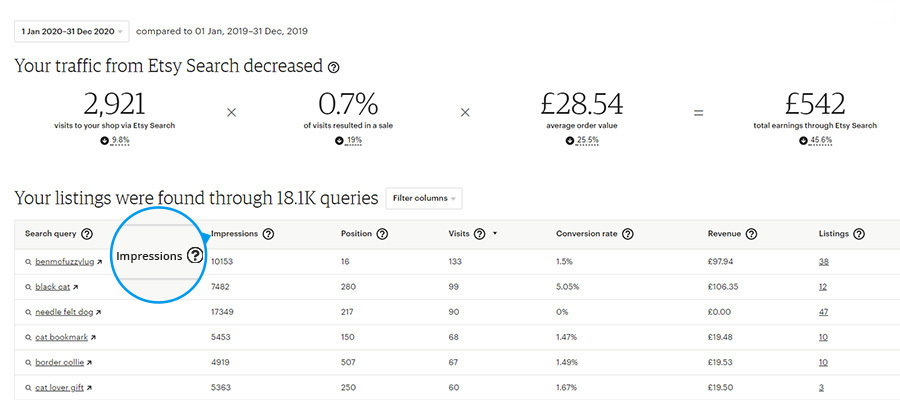Click external arrow icon beside benmcfuzzylug
Screen dimensions: 900x400
coord(99,262)
